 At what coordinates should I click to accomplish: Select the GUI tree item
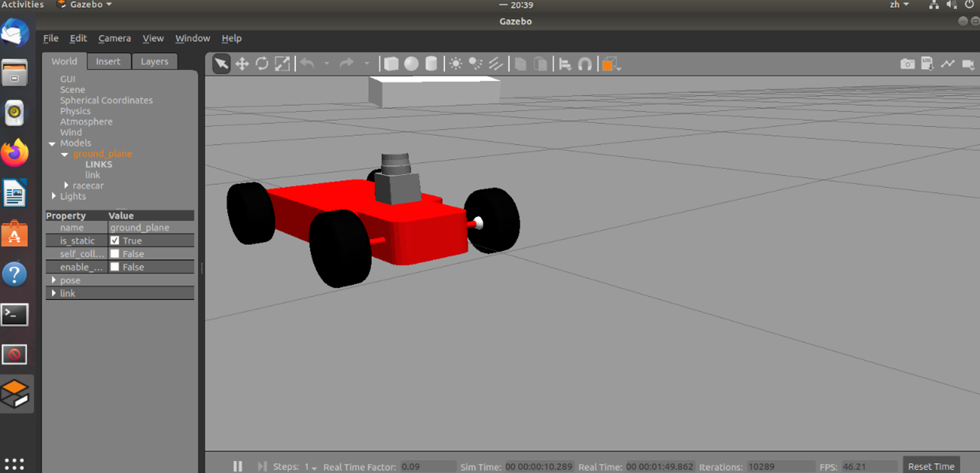coord(68,79)
